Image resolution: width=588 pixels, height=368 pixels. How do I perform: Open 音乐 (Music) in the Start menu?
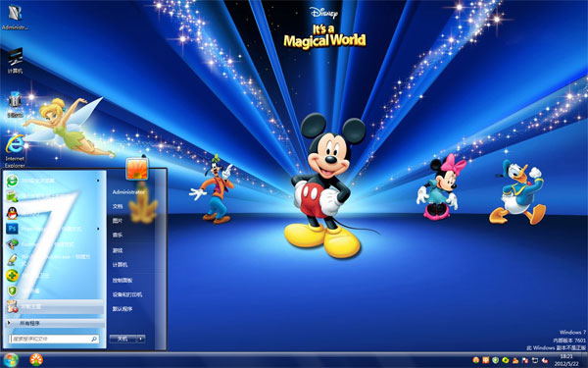coord(118,236)
